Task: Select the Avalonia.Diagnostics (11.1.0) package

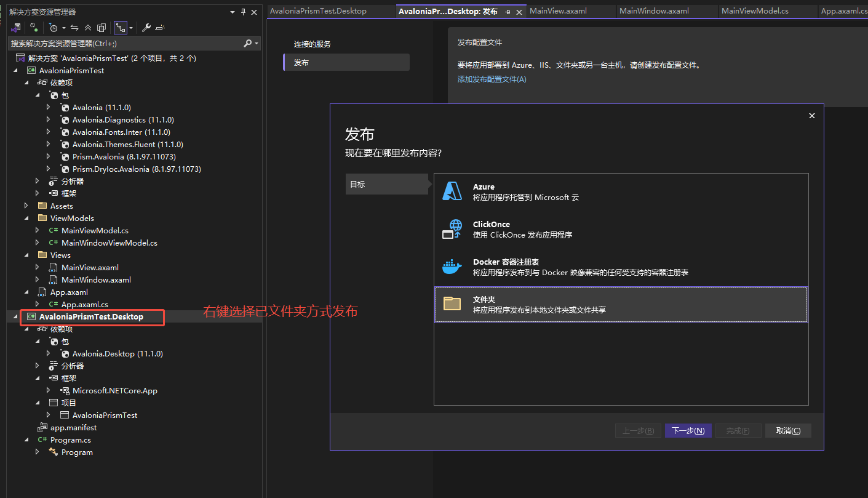Action: point(123,119)
